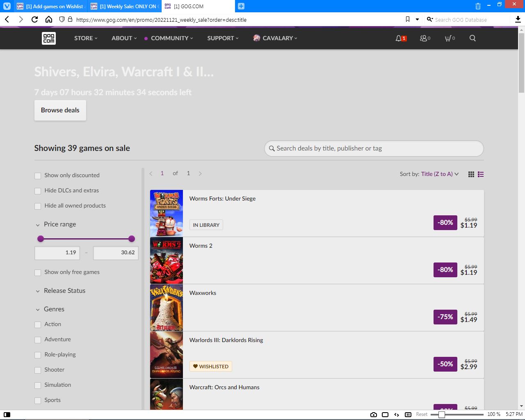
Task: Open the Vivaldi menu icon
Action: (7, 6)
